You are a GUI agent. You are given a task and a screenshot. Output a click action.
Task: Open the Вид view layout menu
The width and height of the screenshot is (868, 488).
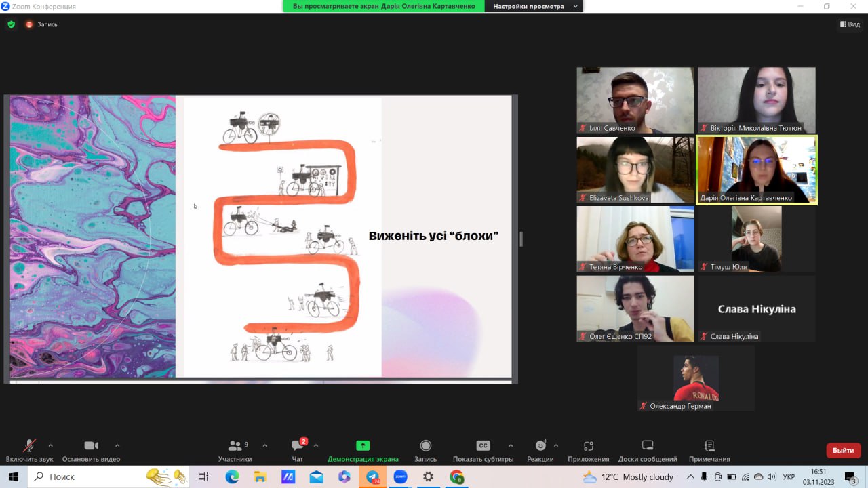pos(850,24)
